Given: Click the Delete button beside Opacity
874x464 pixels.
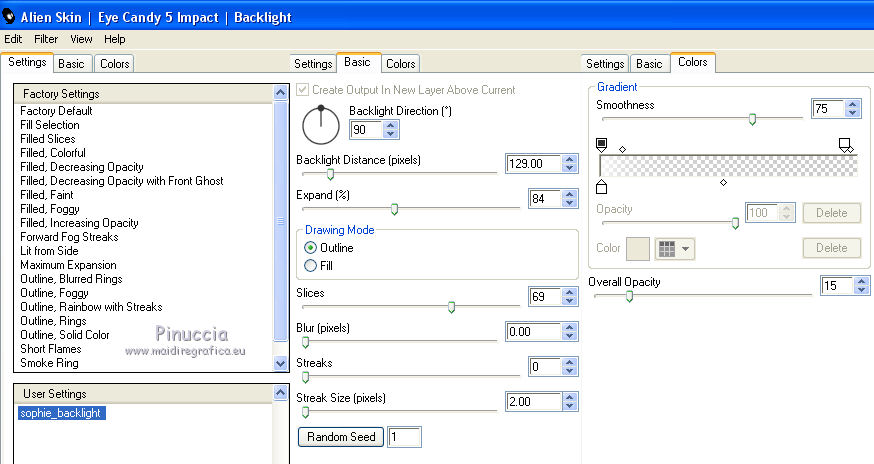Looking at the screenshot, I should coord(832,212).
